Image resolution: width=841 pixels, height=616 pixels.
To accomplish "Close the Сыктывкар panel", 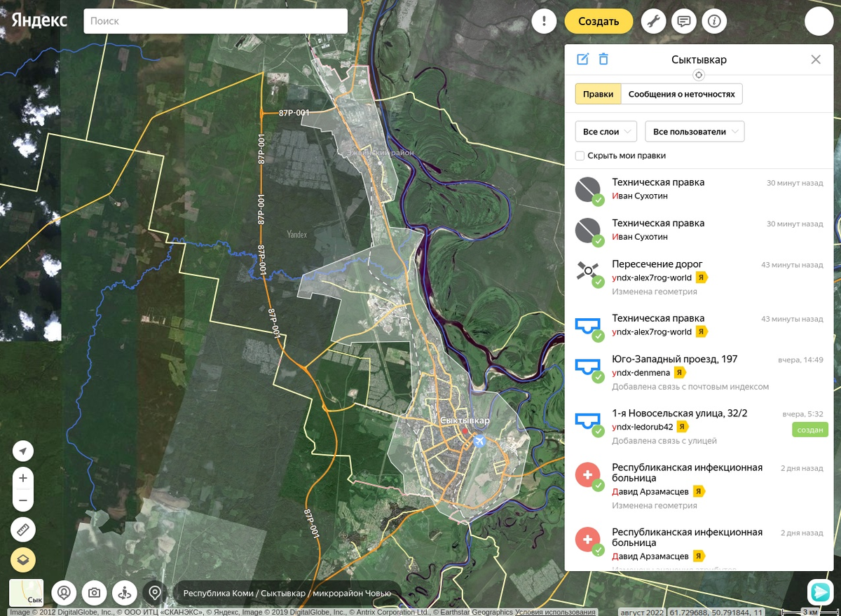I will [x=816, y=60].
